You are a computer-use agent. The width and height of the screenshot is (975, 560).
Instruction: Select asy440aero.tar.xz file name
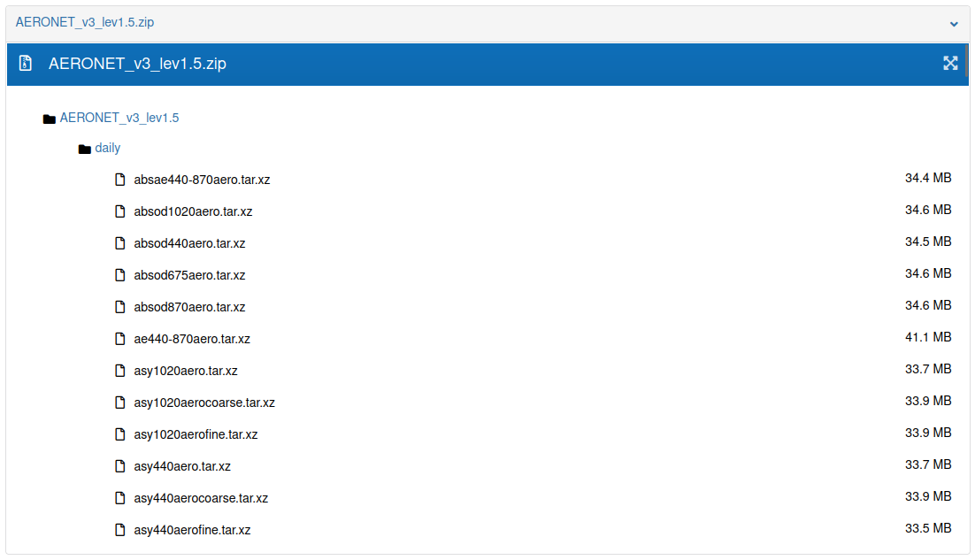182,466
